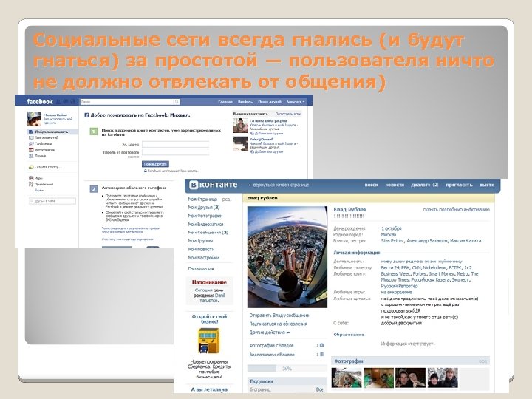Click the events calendar icon in Facebook sidebar
532x399 pixels.
(x=31, y=149)
